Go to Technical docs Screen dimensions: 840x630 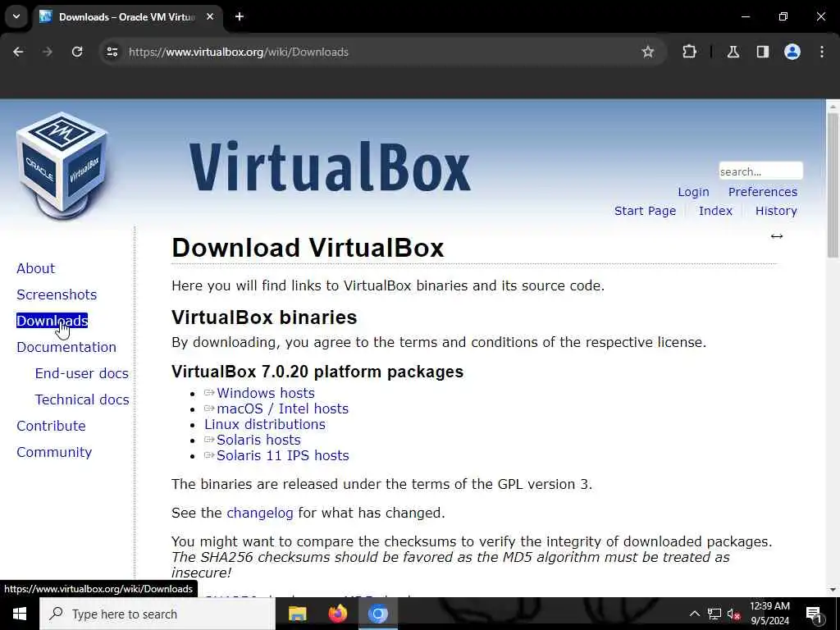tap(82, 399)
